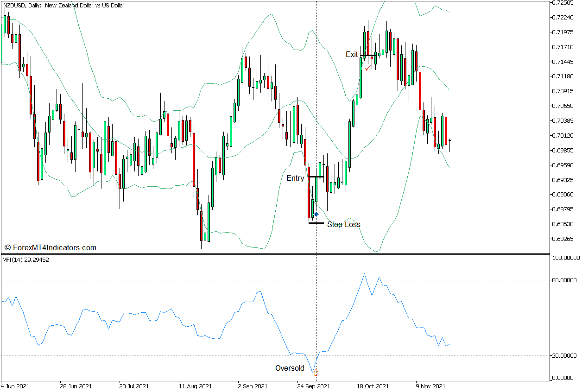Viewport: 582px width, 392px height.
Task: Click the 18 Oct 2021 date on the time axis
Action: 373,386
